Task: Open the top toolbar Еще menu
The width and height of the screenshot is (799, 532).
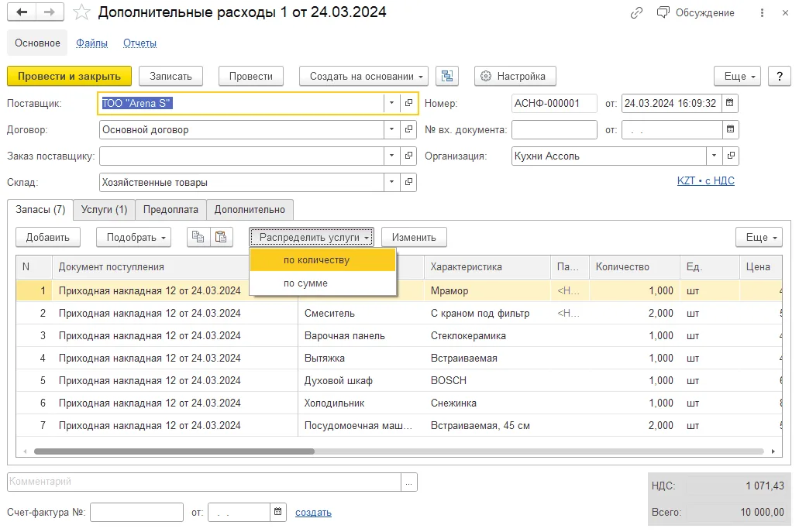Action: [x=738, y=77]
